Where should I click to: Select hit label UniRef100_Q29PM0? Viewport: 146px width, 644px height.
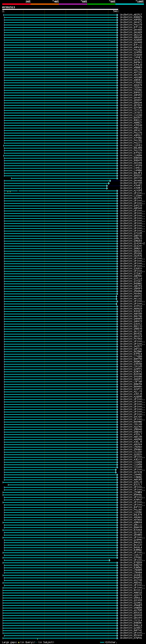(x=131, y=540)
